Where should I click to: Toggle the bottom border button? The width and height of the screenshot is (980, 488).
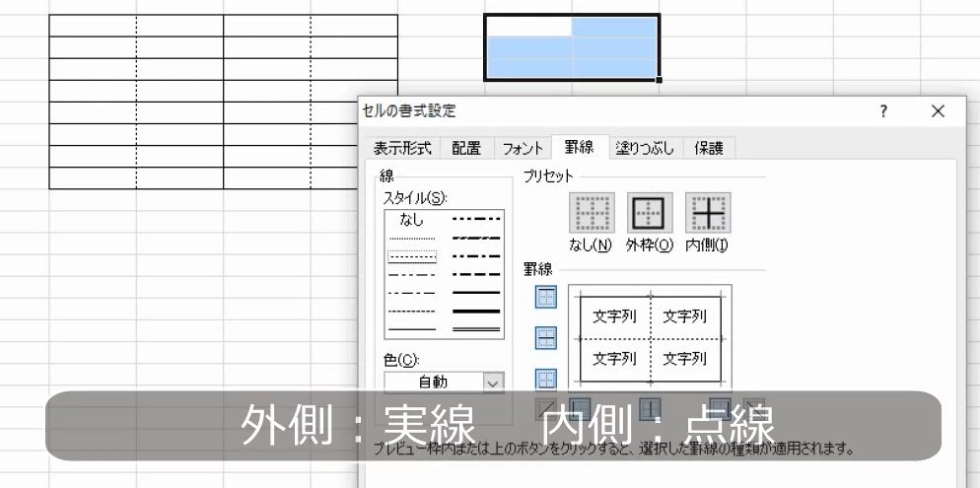546,379
